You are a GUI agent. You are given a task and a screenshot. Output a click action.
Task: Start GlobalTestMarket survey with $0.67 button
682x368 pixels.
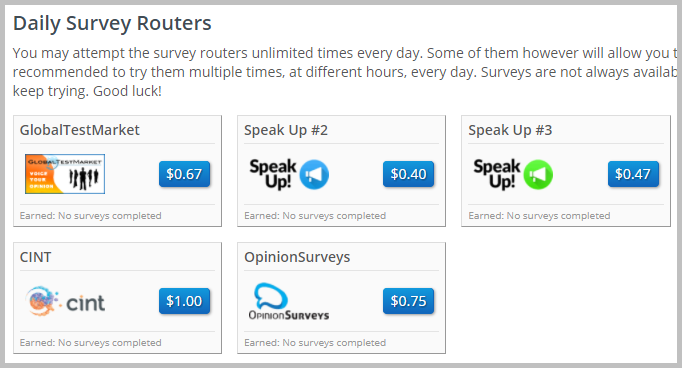click(x=184, y=174)
